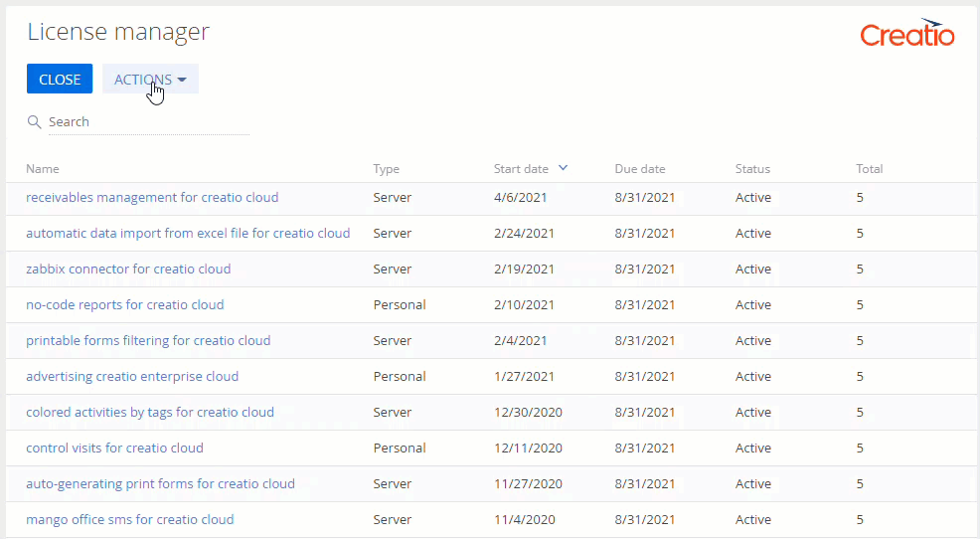
Task: Click the Creatio logo
Action: pos(906,34)
